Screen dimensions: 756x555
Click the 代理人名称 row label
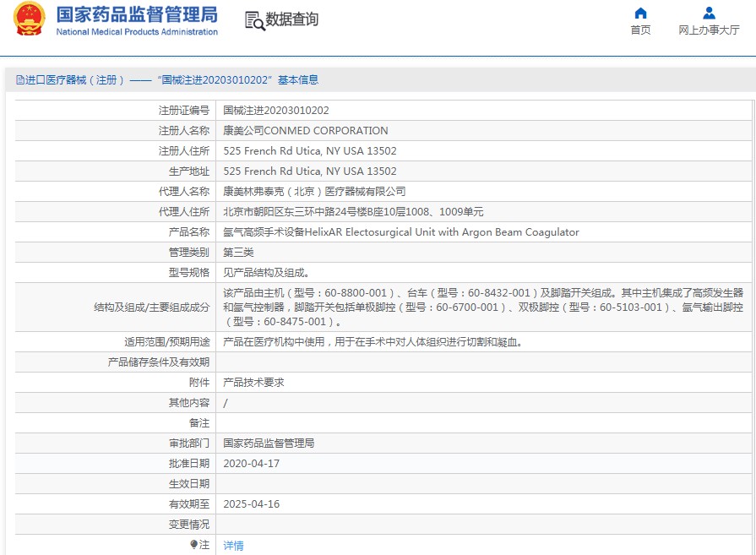pyautogui.click(x=183, y=192)
